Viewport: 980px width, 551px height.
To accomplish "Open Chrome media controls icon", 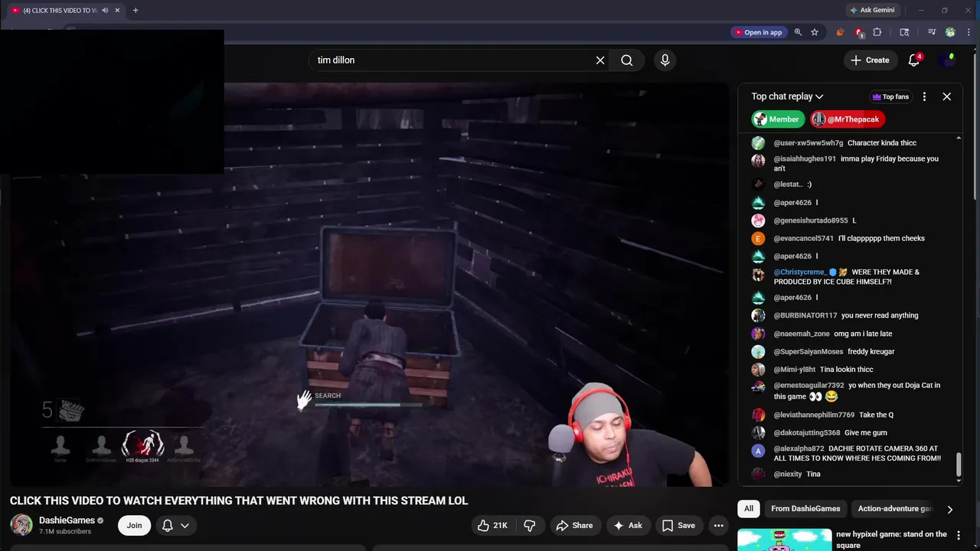I will (932, 32).
